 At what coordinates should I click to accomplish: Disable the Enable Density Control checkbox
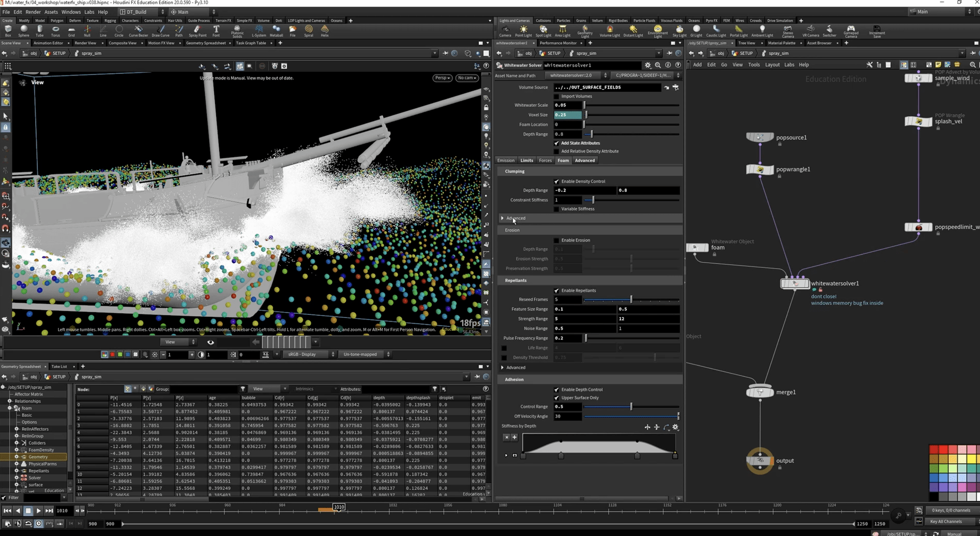556,181
